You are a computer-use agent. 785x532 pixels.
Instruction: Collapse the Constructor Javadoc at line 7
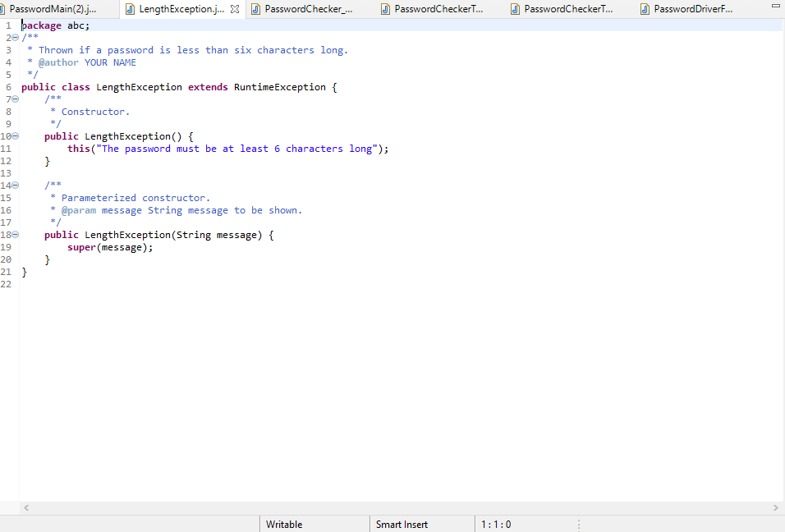pyautogui.click(x=15, y=99)
